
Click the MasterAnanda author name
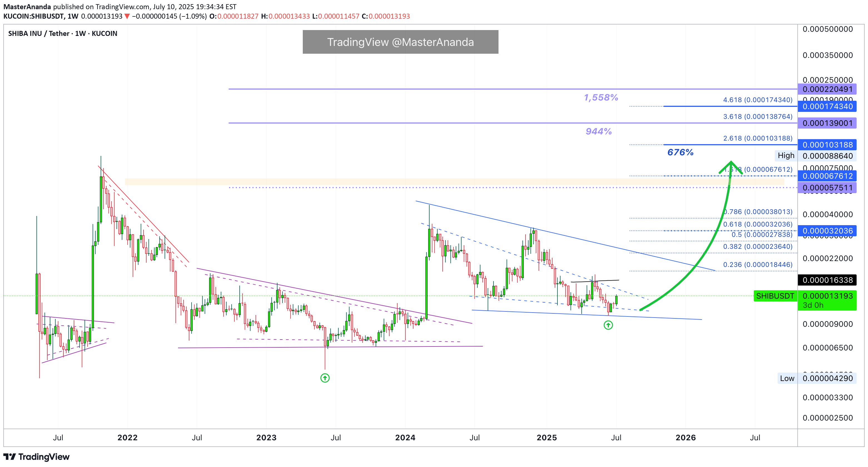point(27,6)
